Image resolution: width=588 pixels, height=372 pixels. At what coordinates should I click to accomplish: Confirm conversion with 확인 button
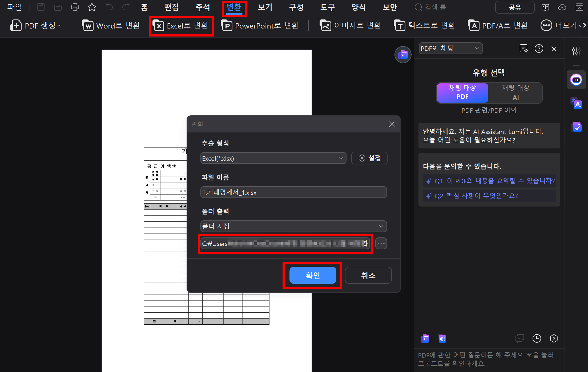click(x=313, y=275)
